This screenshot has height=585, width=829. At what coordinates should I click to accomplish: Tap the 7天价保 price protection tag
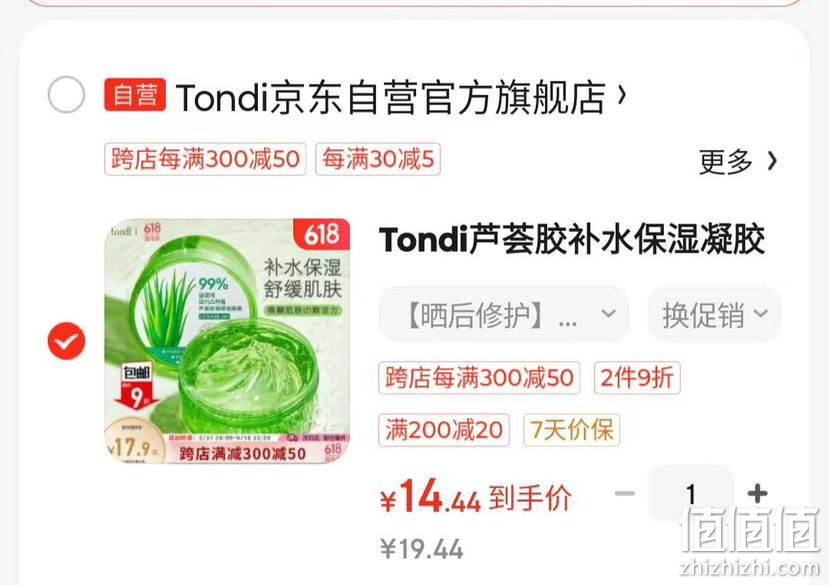tap(572, 429)
